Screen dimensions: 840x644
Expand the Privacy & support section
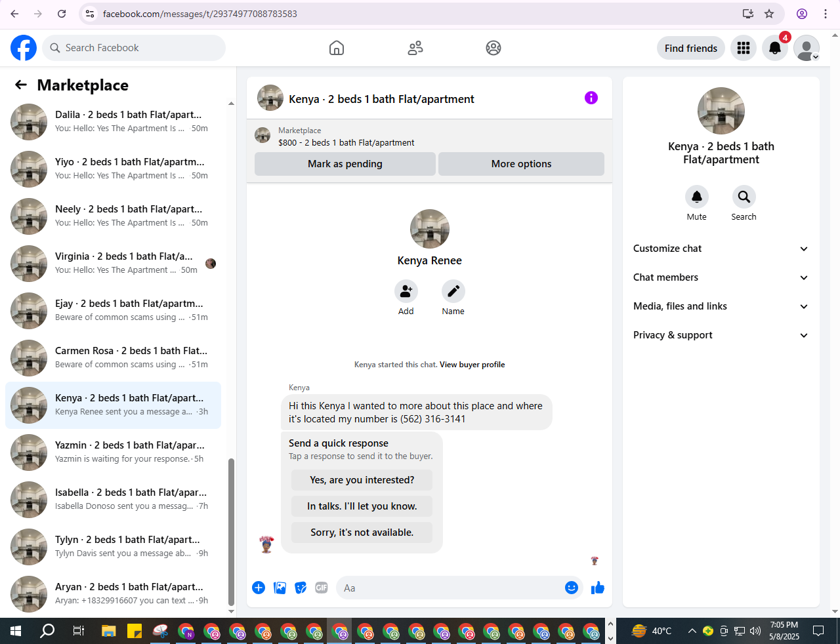(x=721, y=335)
